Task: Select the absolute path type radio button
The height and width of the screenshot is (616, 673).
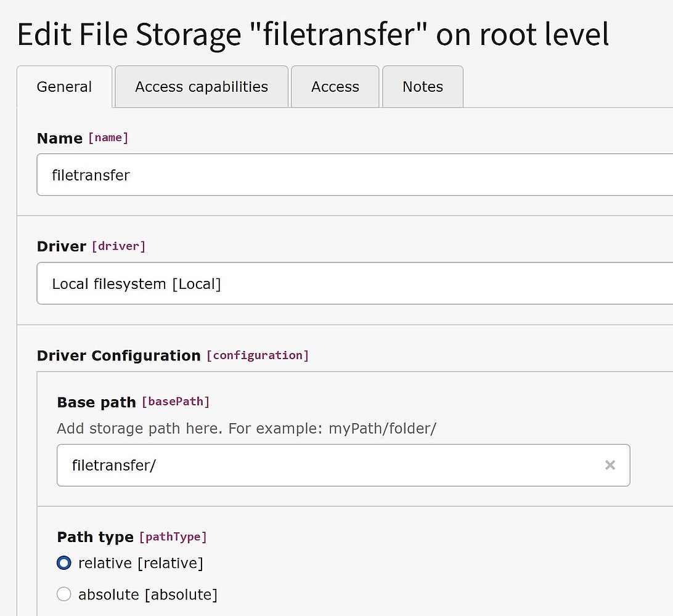Action: pyautogui.click(x=64, y=594)
